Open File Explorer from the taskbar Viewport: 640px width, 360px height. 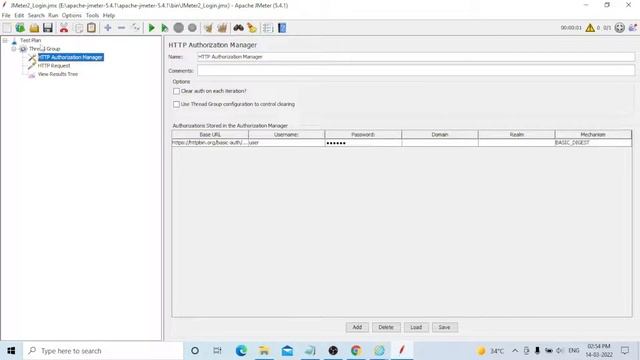click(264, 351)
